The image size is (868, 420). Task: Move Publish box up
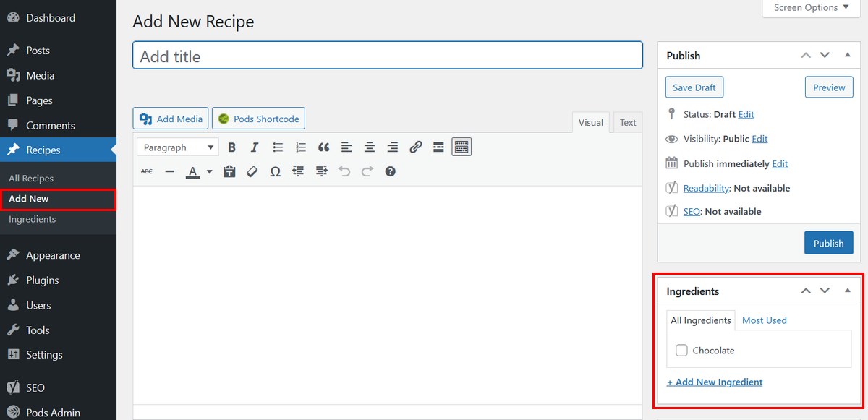(806, 55)
